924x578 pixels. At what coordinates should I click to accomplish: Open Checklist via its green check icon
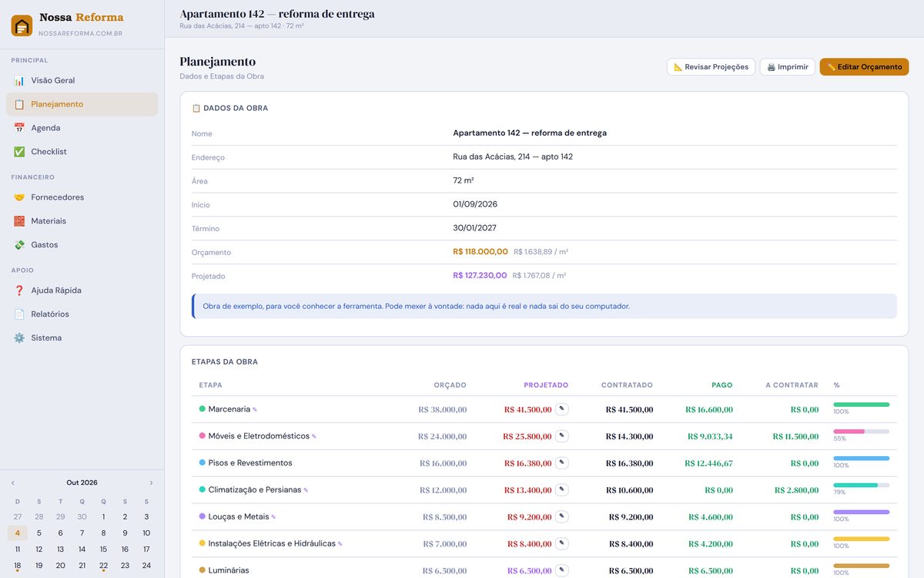click(x=19, y=152)
